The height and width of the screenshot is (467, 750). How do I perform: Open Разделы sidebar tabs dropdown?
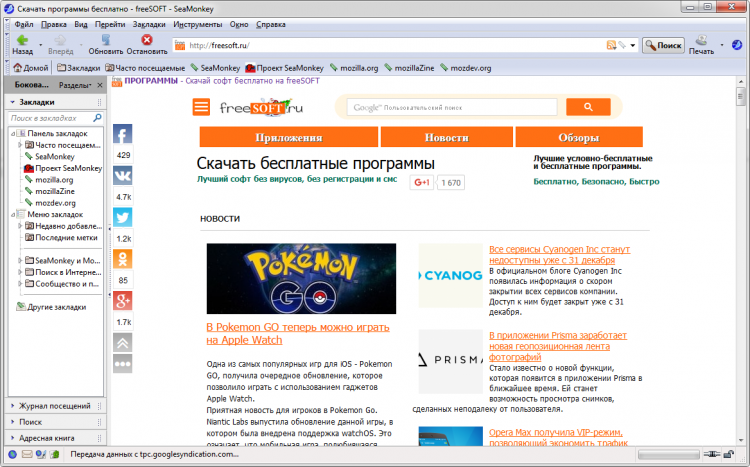click(x=75, y=85)
